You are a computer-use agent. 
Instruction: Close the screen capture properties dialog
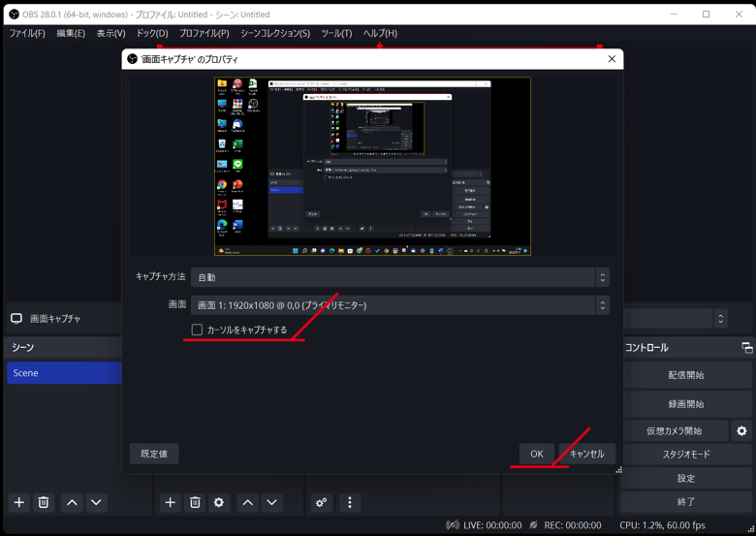612,59
